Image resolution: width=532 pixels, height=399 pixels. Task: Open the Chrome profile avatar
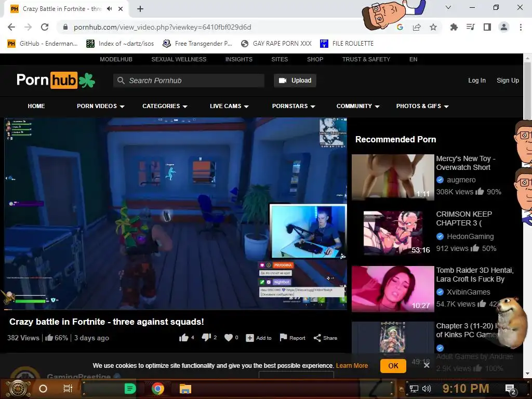tap(504, 27)
